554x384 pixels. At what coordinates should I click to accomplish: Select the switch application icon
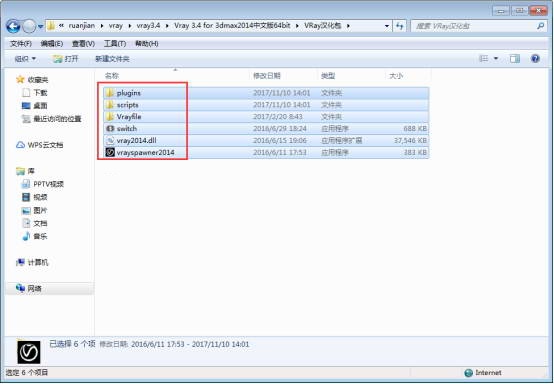(110, 129)
